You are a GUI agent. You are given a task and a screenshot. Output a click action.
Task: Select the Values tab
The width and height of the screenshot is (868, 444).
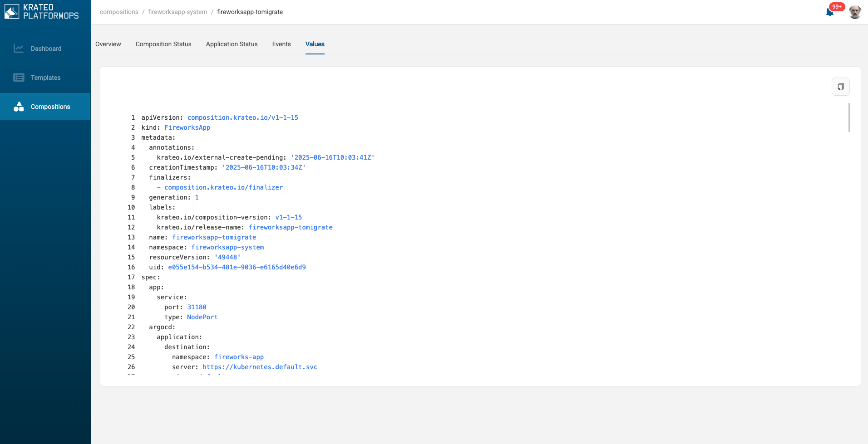pos(315,44)
